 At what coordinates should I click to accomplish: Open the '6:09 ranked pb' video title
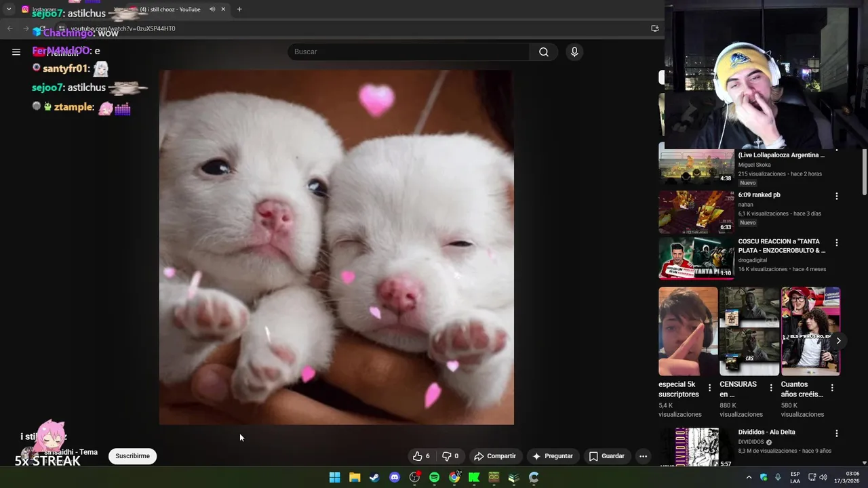tap(759, 195)
